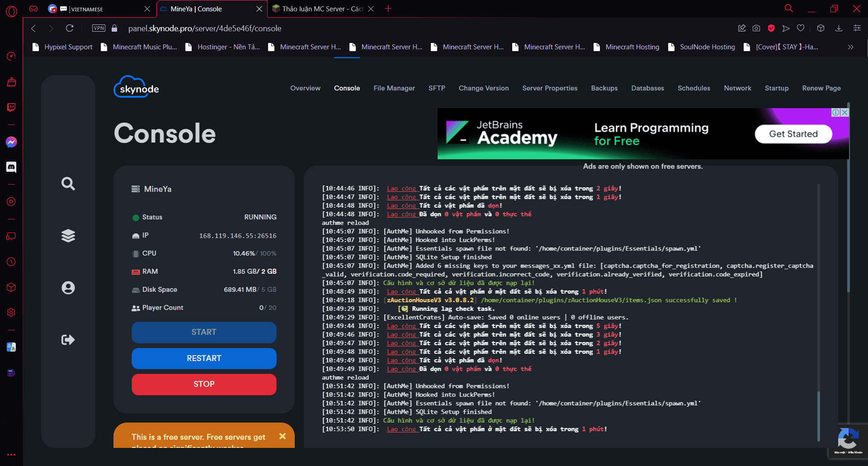Open Discord in the sidebar

(11, 167)
